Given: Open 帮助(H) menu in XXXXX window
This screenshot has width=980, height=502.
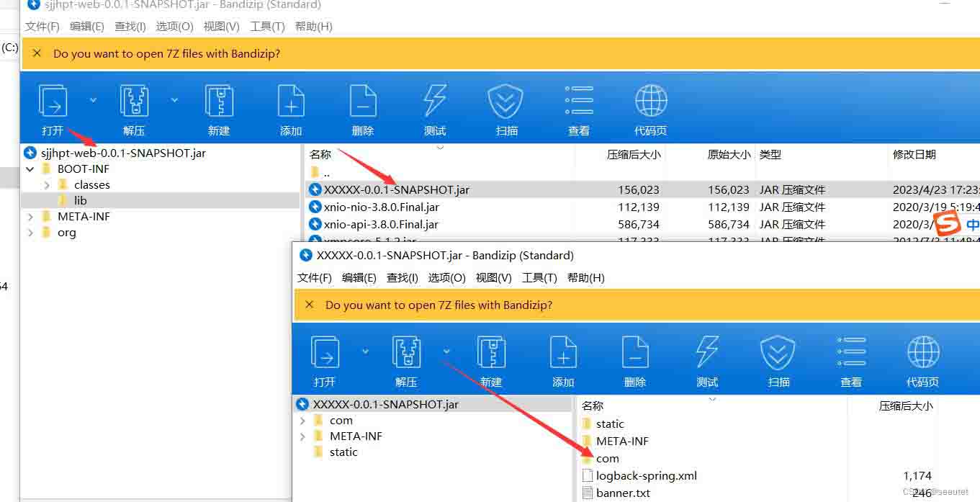Looking at the screenshot, I should coord(585,278).
